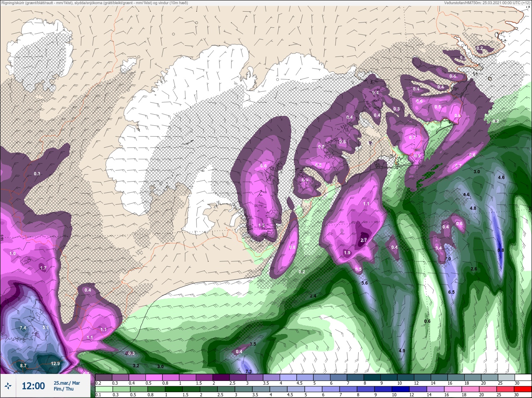Click the 5.6 rain value label

pyautogui.click(x=365, y=283)
